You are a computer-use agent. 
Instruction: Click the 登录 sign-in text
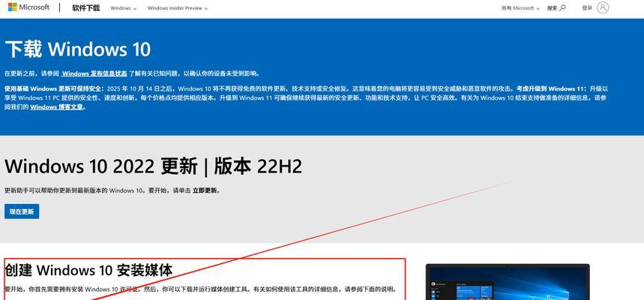coord(587,7)
